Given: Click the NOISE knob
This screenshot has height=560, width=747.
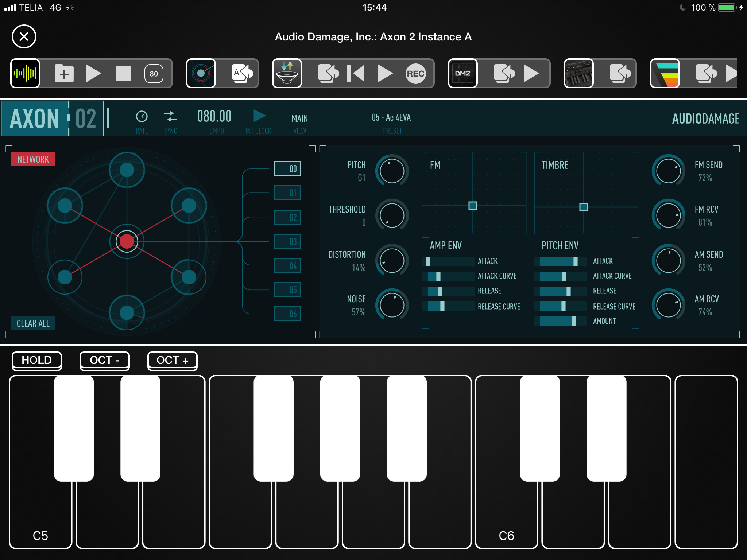Looking at the screenshot, I should coord(392,305).
